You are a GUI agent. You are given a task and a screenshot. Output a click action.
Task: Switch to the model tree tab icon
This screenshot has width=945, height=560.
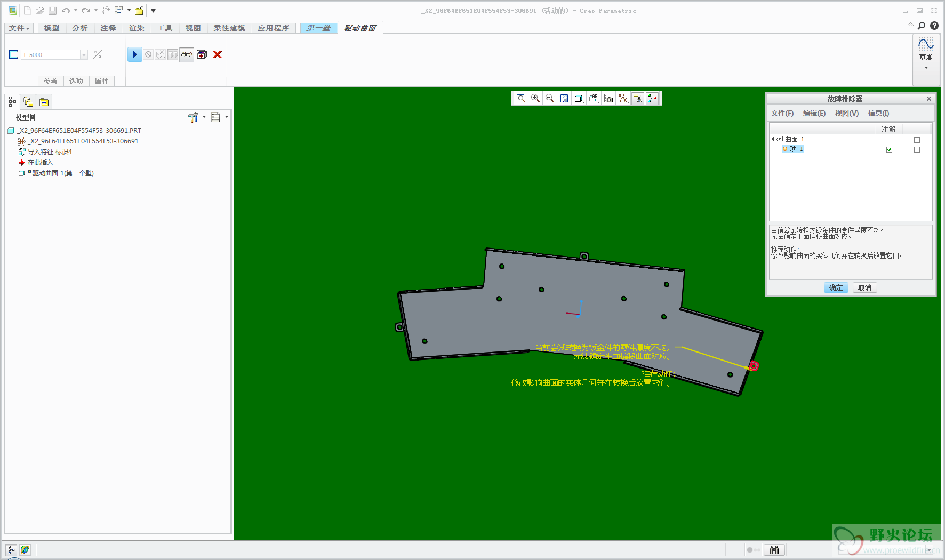(12, 102)
